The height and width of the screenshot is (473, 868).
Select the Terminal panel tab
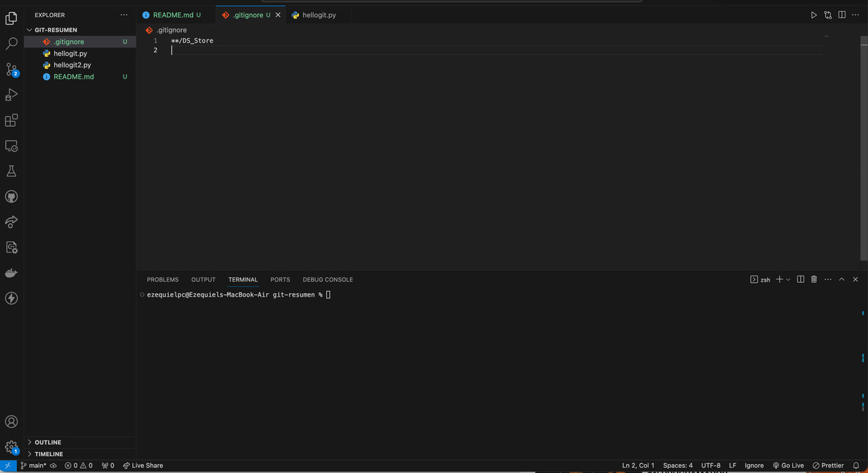click(x=243, y=280)
